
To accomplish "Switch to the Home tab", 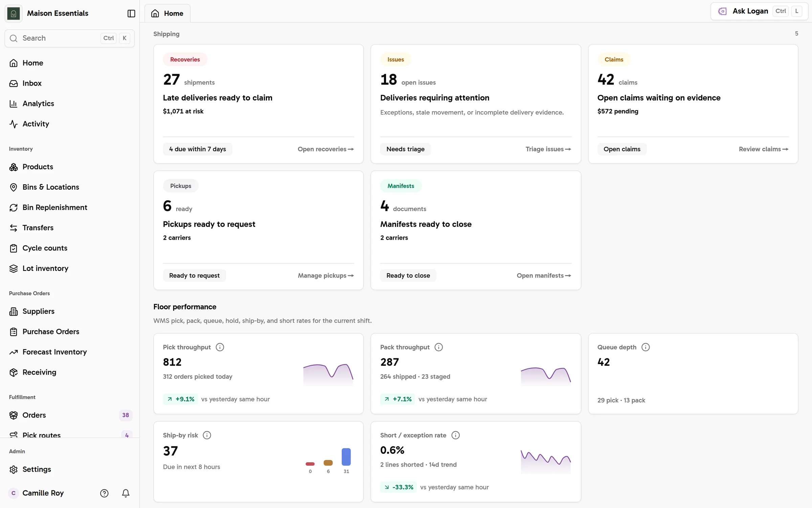I will coord(167,13).
